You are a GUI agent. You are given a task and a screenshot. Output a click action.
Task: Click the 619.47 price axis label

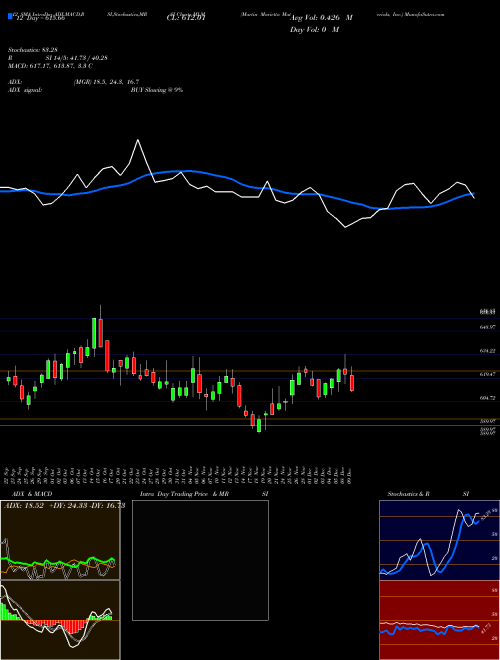487,374
